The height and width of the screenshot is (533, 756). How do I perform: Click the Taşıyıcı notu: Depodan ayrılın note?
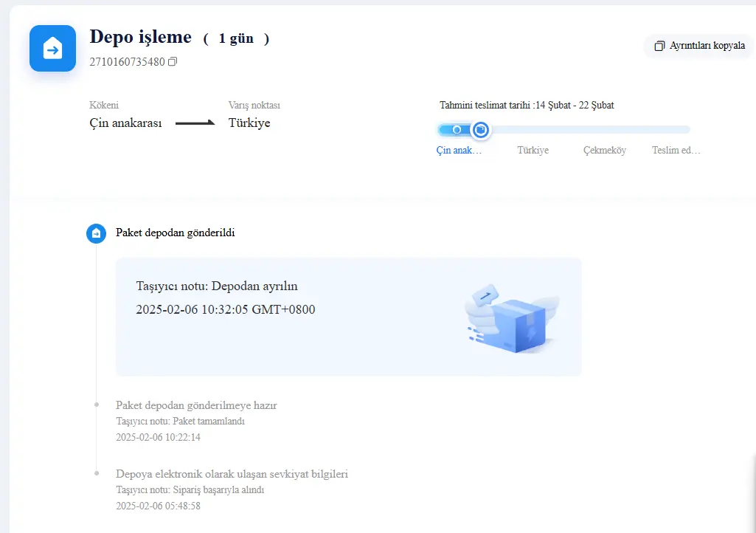(217, 286)
